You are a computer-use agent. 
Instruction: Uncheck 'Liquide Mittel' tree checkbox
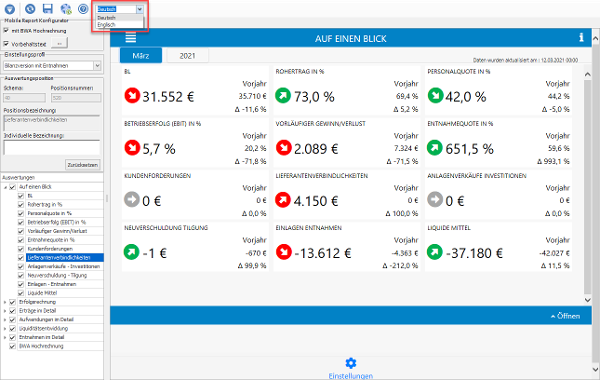click(21, 293)
